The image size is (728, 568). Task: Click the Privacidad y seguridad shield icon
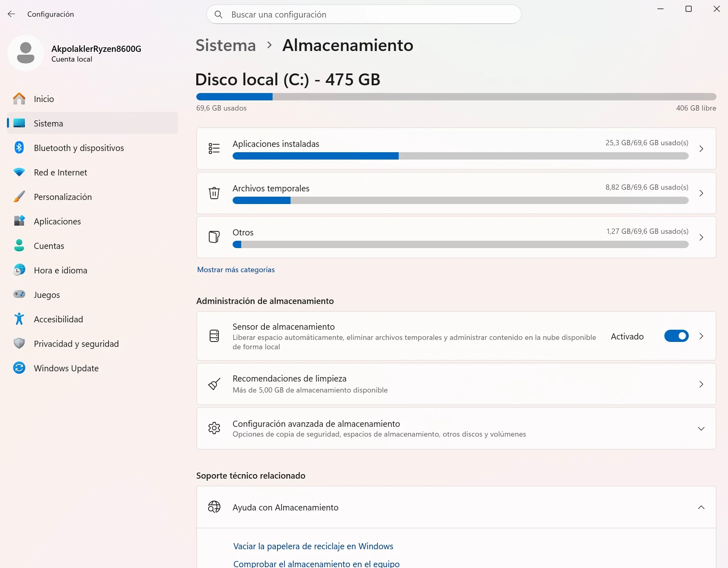tap(19, 344)
